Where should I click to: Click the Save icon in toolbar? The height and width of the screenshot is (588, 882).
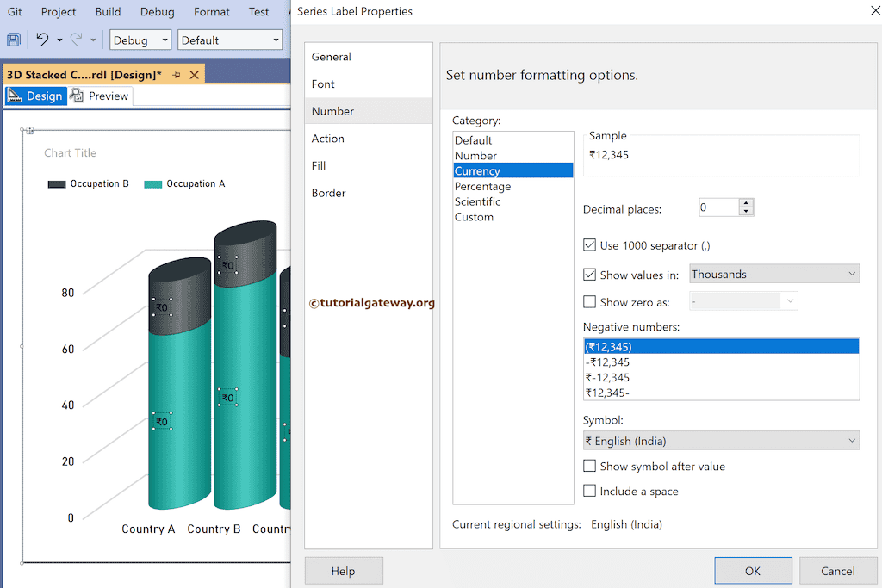pos(14,40)
